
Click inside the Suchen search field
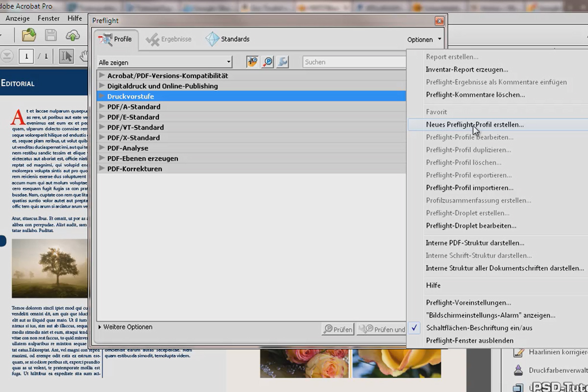point(354,62)
